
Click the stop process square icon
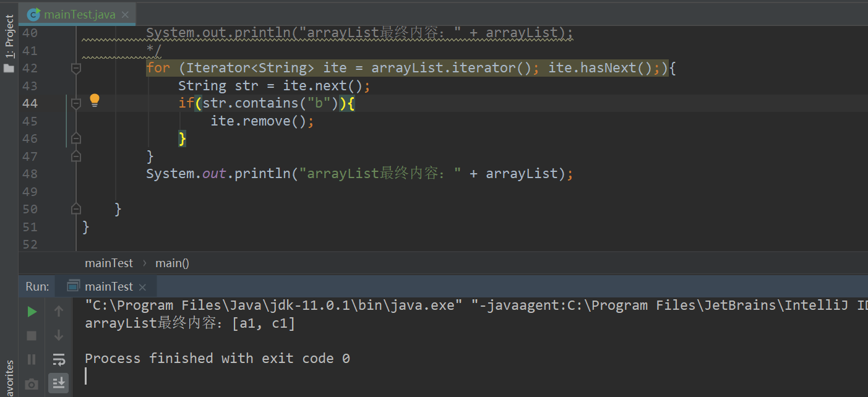[x=32, y=335]
